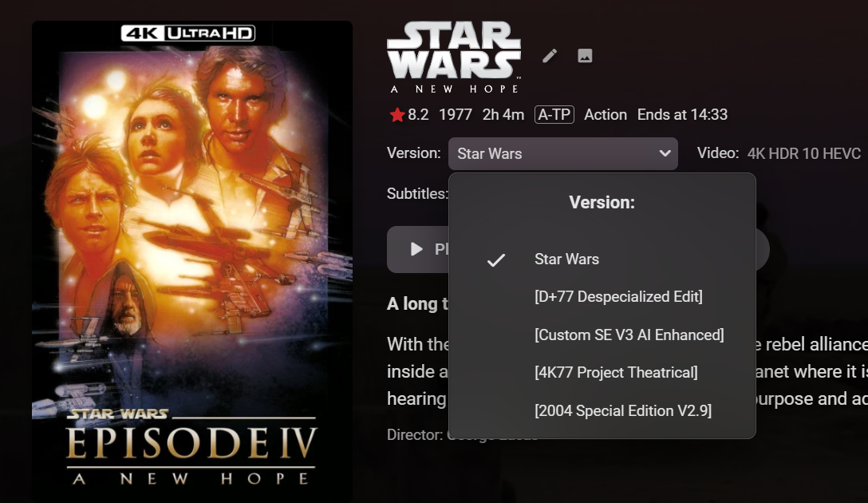The width and height of the screenshot is (868, 503).
Task: Switch to the [4K77 Project Theatrical] version
Action: [616, 373]
